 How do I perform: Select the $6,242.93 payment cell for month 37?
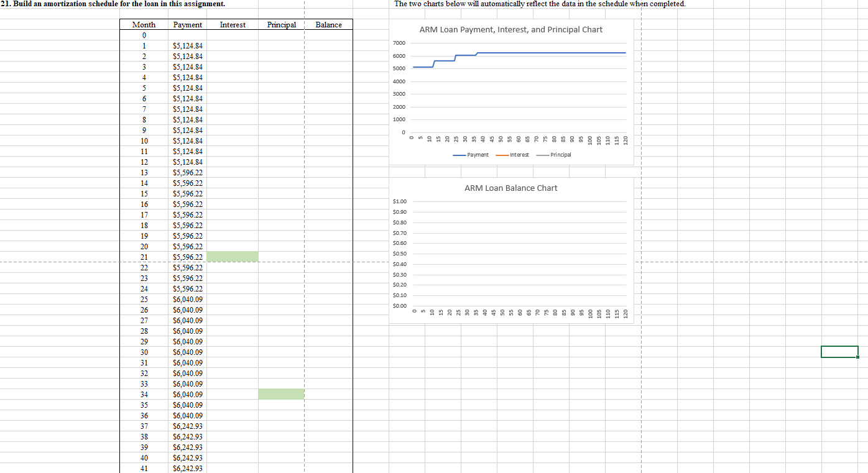click(188, 426)
